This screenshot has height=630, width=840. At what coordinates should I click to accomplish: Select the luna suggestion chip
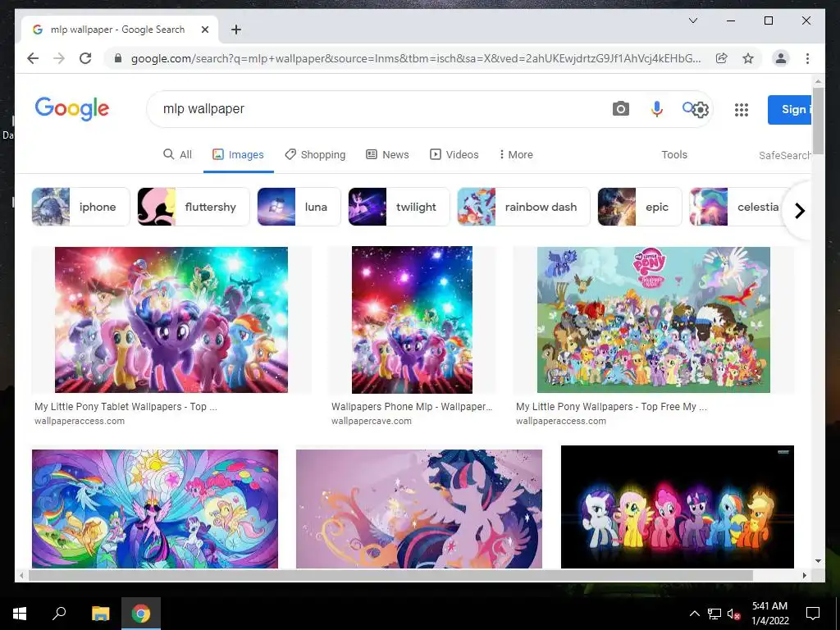[x=299, y=207]
